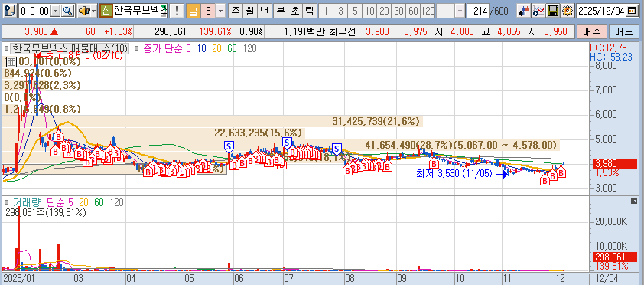The width and height of the screenshot is (644, 285).
Task: Select the 분 minute period toggle
Action: (x=280, y=11)
